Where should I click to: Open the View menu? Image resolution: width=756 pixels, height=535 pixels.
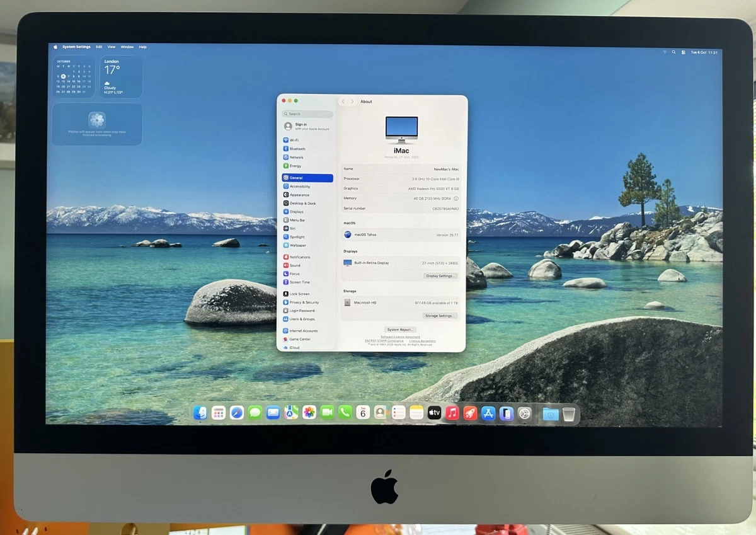point(112,47)
